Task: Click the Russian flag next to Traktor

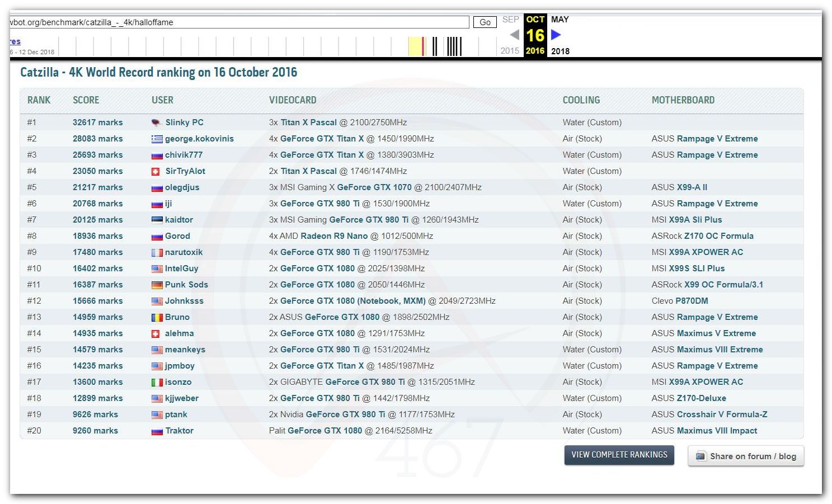Action: [157, 431]
